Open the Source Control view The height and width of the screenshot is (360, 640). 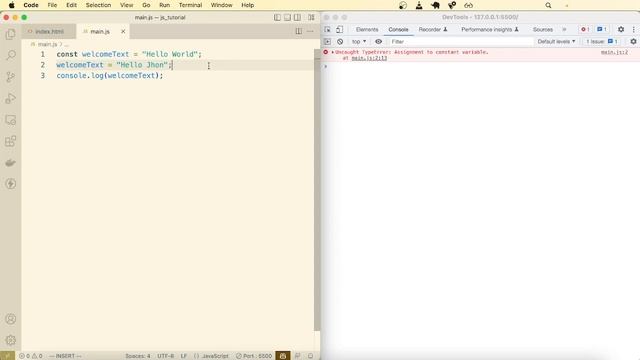11,77
